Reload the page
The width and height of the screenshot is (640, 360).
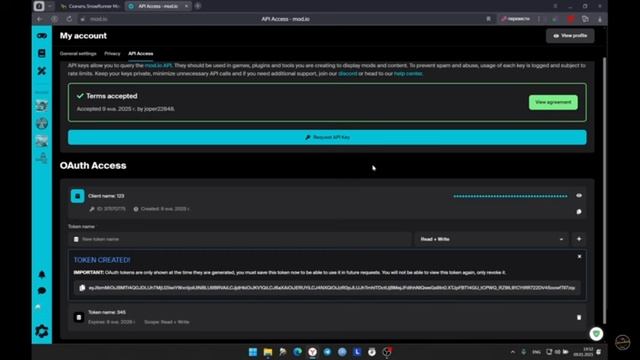pos(69,19)
